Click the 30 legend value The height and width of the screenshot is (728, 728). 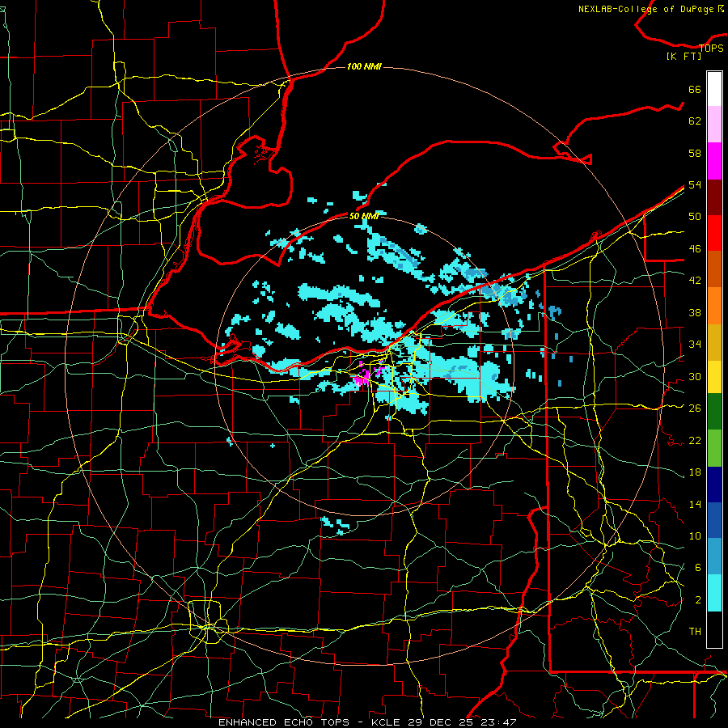[x=695, y=376]
